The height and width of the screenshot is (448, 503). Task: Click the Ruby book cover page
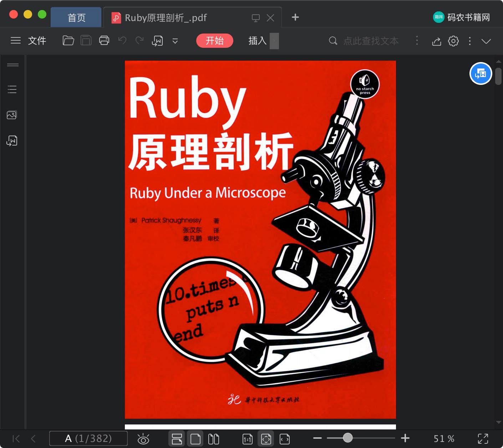coord(260,240)
